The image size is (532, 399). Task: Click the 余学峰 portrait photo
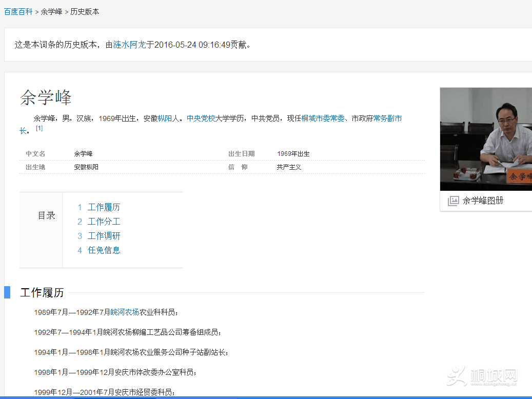click(486, 139)
